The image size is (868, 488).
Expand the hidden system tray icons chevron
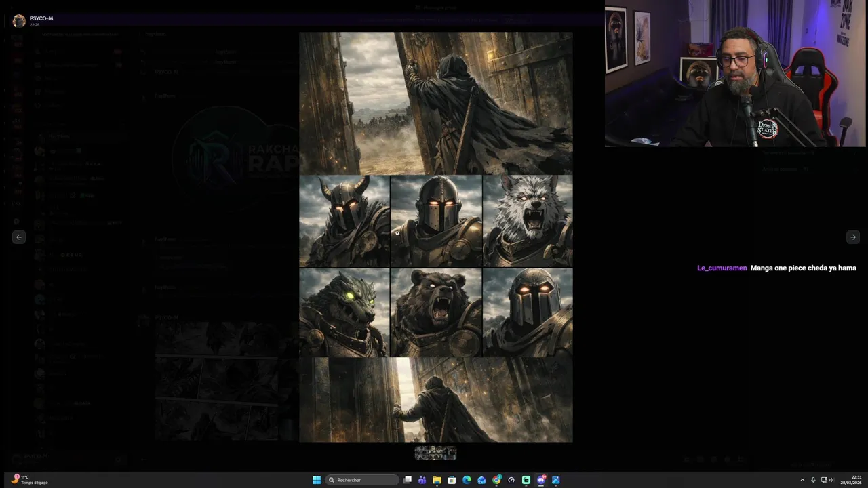pyautogui.click(x=802, y=480)
